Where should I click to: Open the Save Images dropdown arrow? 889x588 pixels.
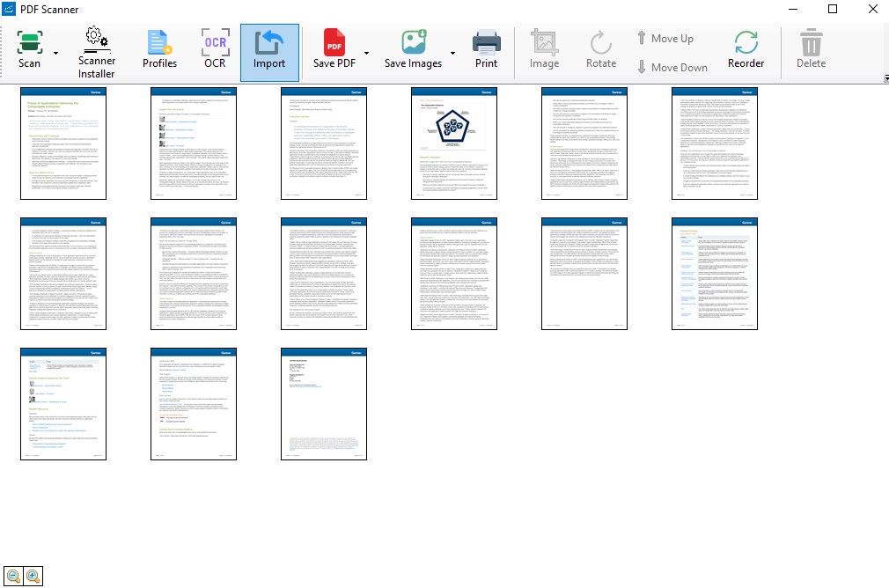pos(452,55)
